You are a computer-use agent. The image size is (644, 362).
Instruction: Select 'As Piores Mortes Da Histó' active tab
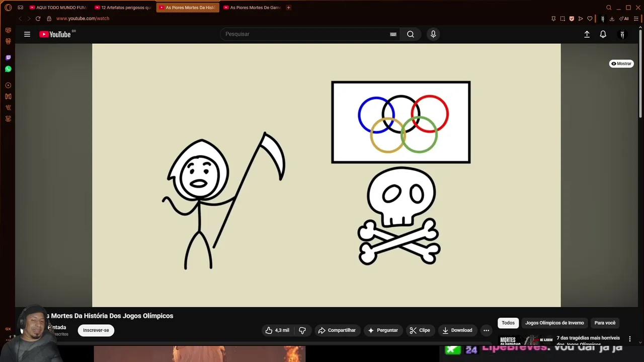click(188, 8)
